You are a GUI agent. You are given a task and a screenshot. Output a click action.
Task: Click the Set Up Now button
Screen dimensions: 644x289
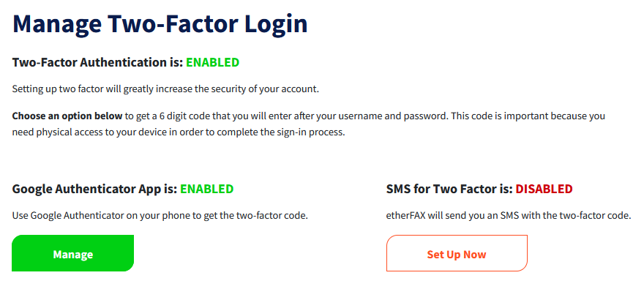(457, 253)
